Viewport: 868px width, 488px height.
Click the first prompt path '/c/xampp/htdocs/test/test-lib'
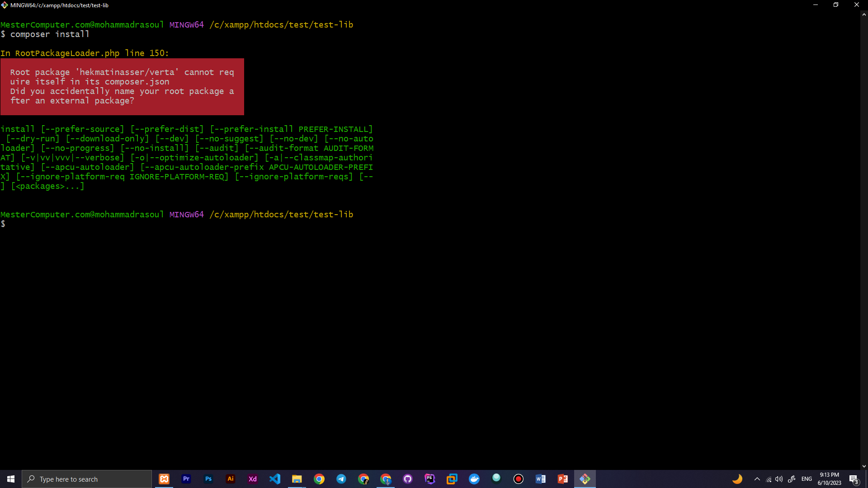coord(281,25)
